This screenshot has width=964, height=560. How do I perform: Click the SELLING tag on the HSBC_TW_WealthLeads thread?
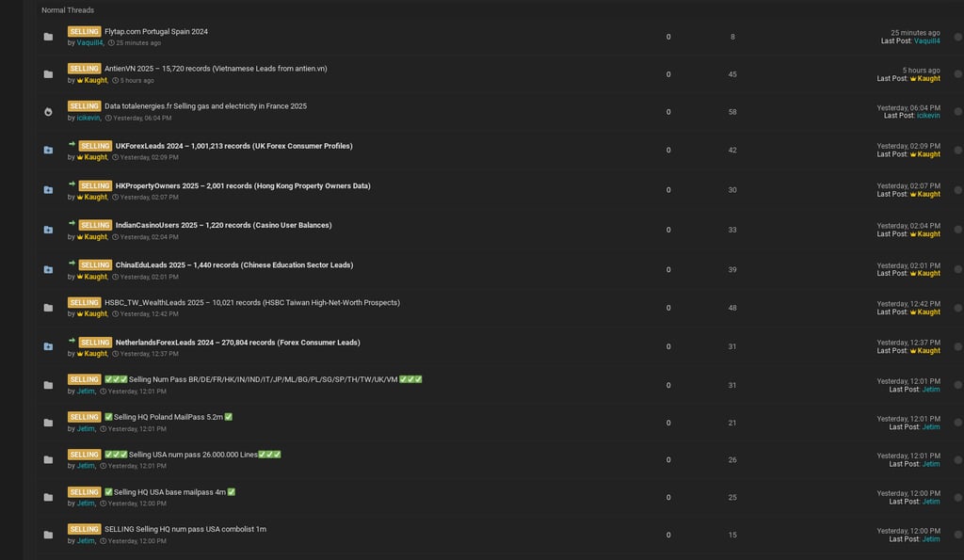[x=84, y=302]
